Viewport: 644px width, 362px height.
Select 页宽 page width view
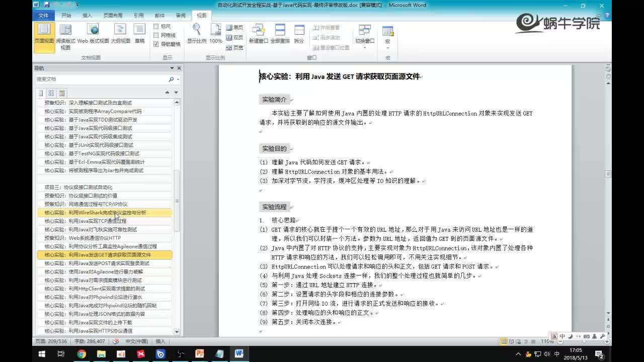[x=234, y=47]
